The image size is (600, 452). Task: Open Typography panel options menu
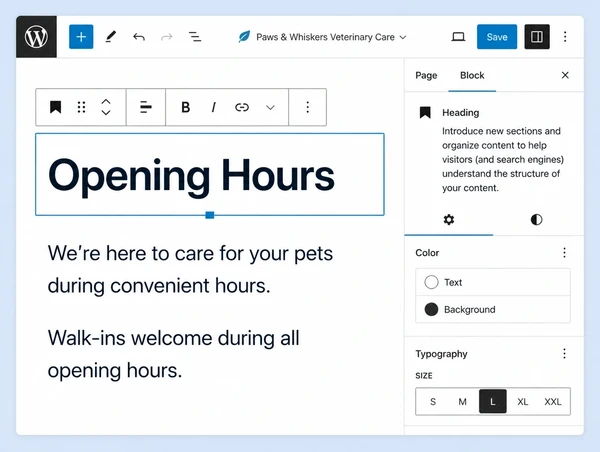(564, 354)
